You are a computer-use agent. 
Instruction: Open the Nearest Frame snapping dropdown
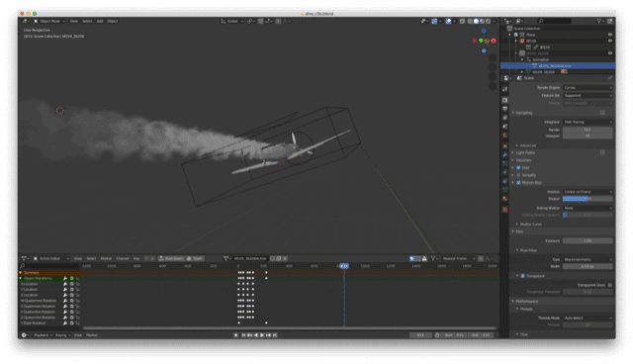458,258
